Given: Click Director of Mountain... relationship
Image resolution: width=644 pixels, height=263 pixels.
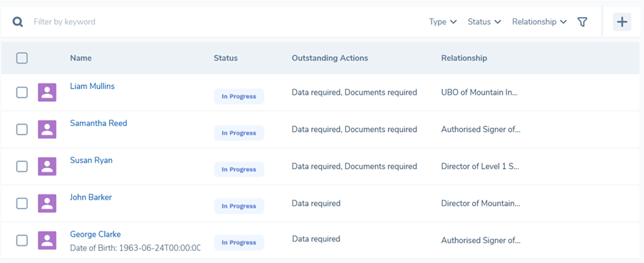Looking at the screenshot, I should click(x=481, y=203).
